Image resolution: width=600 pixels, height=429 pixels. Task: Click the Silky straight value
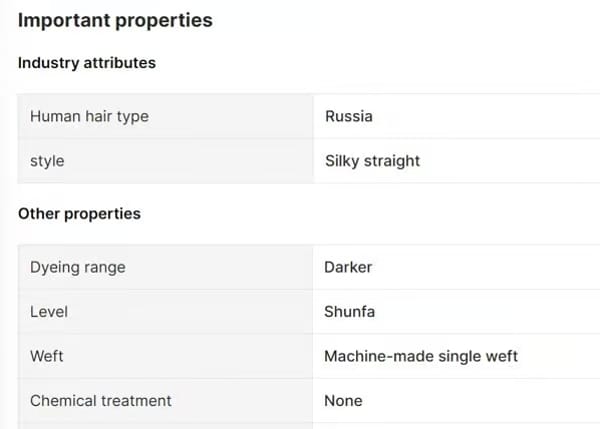pyautogui.click(x=372, y=161)
